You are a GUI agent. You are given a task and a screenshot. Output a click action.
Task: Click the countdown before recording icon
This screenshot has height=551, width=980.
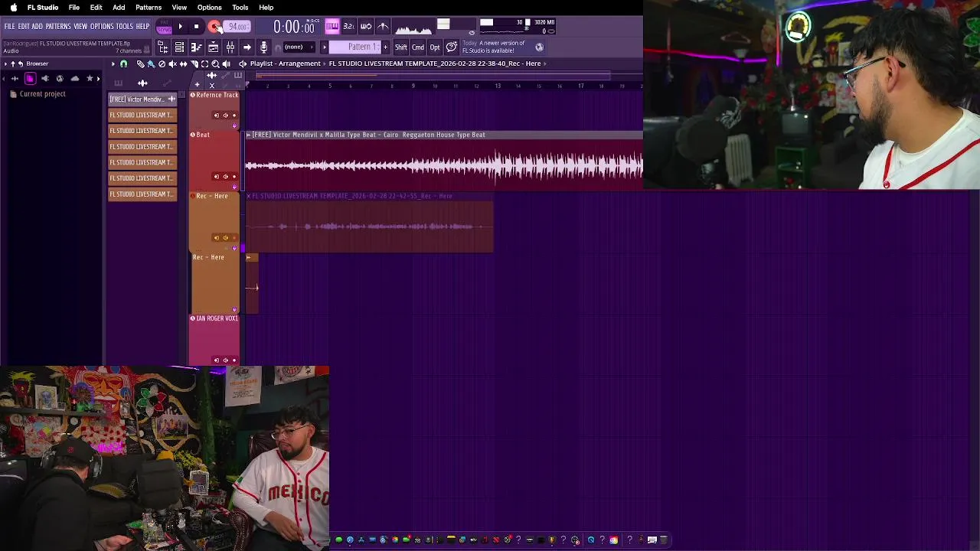(x=348, y=26)
